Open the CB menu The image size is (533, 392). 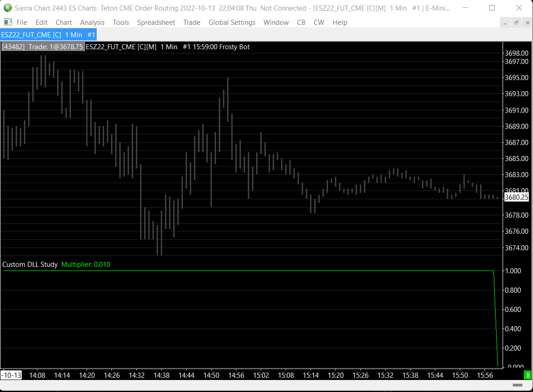(301, 23)
